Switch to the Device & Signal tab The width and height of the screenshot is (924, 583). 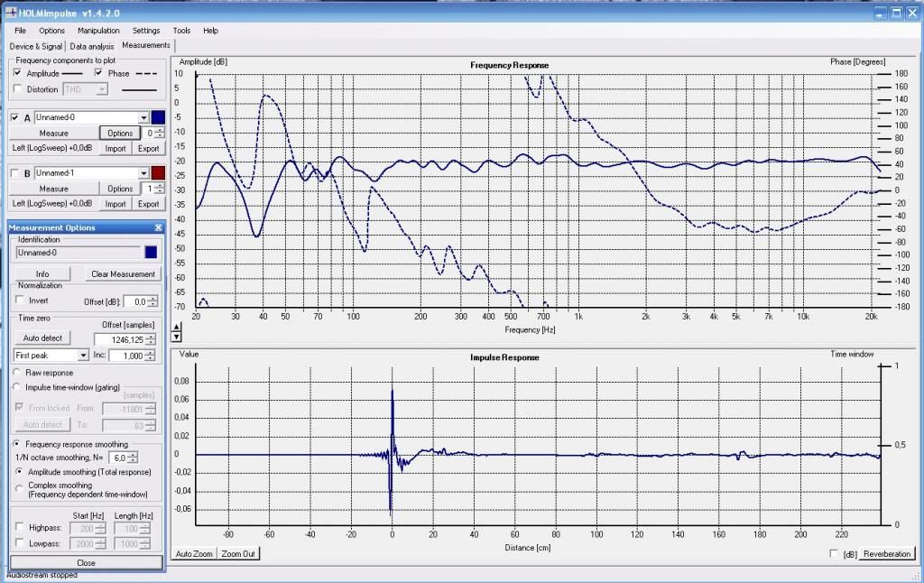[36, 46]
